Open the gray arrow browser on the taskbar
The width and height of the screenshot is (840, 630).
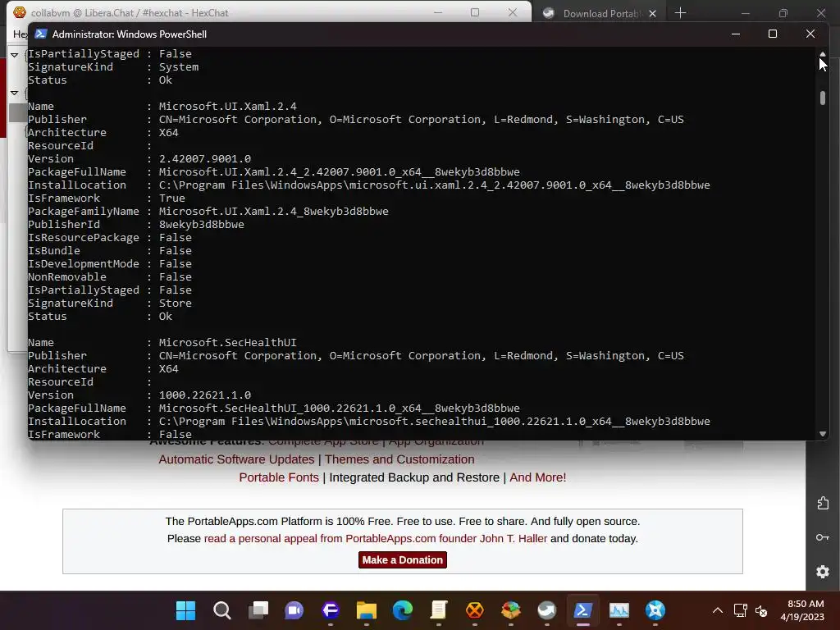(547, 610)
